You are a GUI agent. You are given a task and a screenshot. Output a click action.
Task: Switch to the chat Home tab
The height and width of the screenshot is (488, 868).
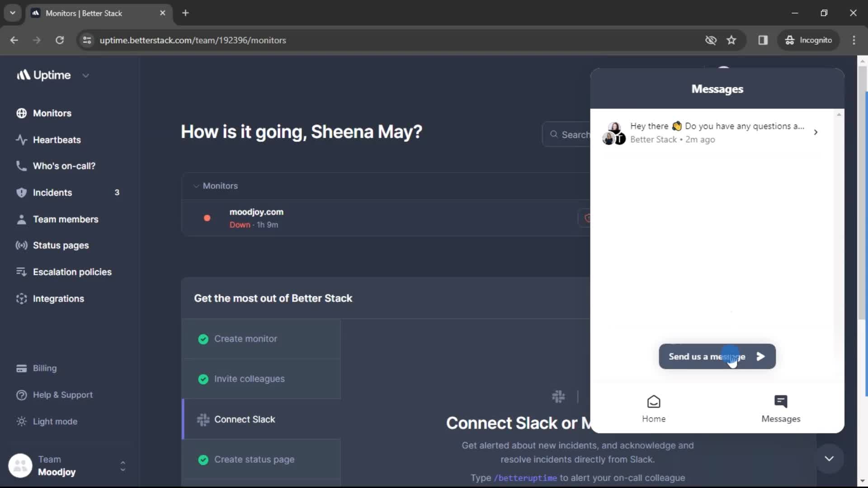click(x=654, y=409)
